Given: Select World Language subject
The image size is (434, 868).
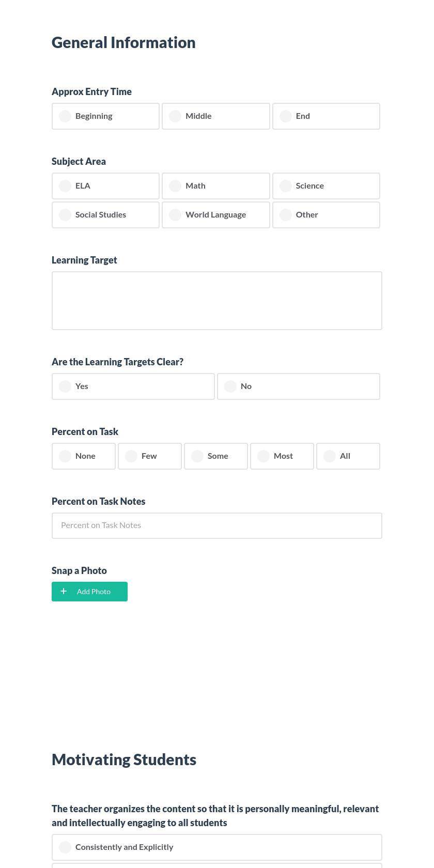Looking at the screenshot, I should [x=215, y=214].
